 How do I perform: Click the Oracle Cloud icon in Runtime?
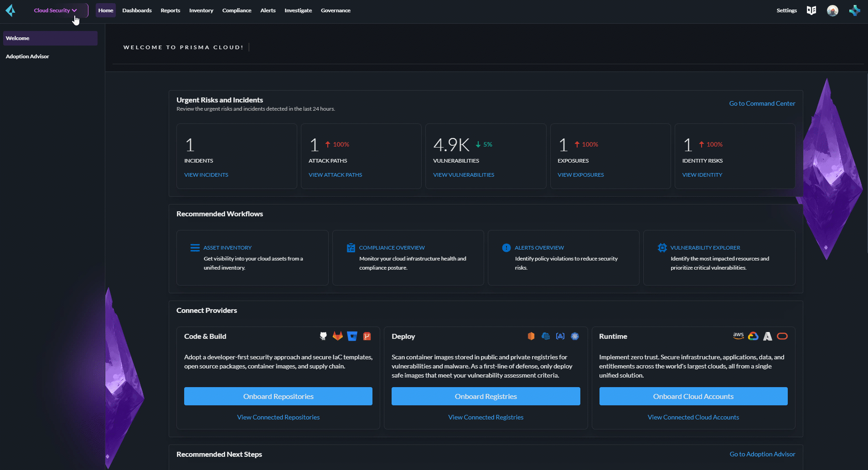(782, 336)
